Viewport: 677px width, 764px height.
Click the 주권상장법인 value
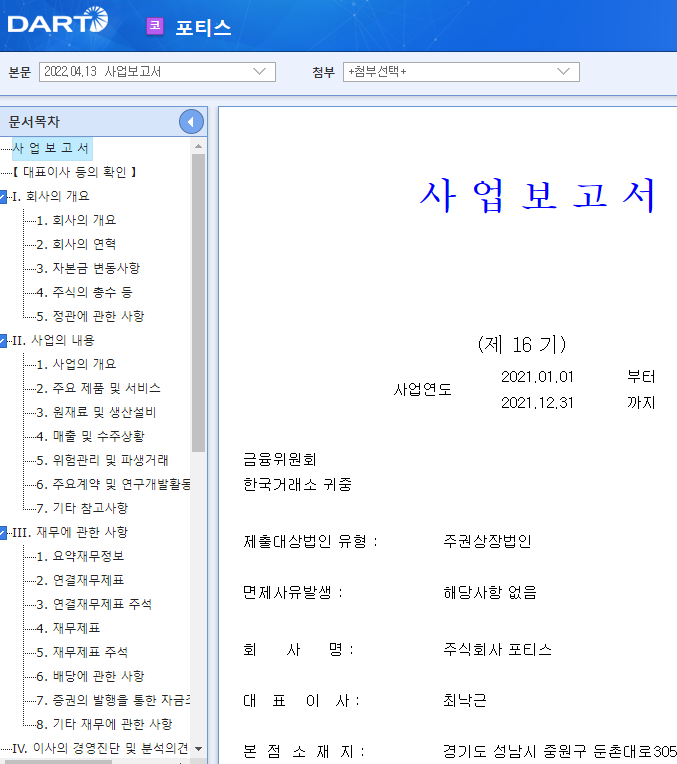[x=487, y=541]
